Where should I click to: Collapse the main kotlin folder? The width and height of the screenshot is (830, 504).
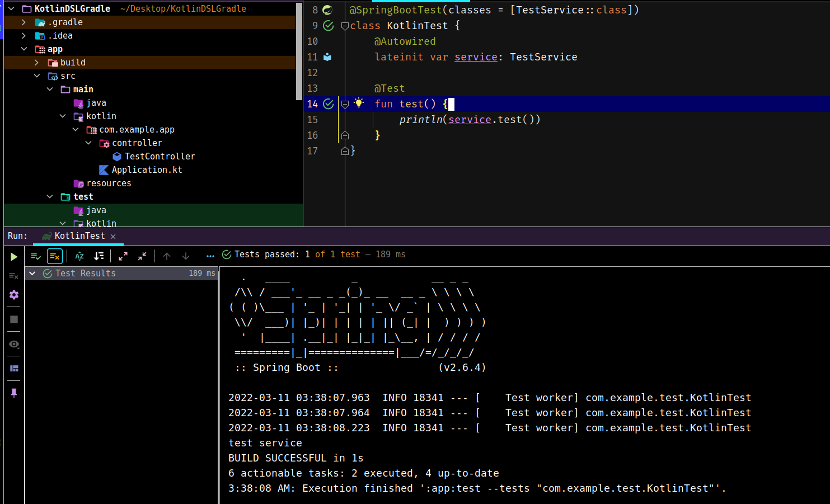click(x=62, y=116)
